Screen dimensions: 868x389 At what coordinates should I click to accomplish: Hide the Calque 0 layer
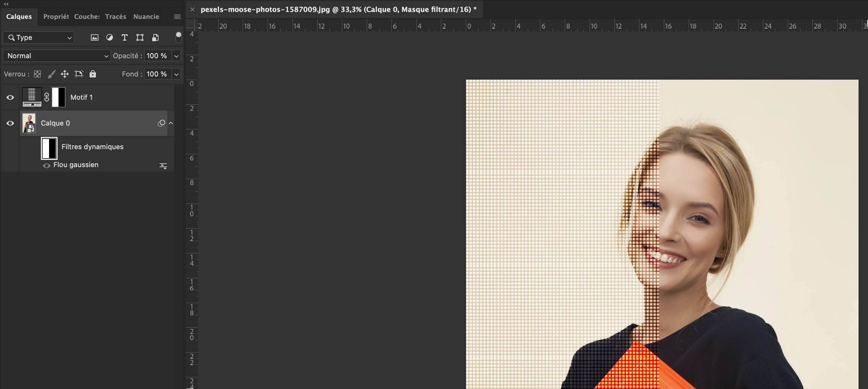[10, 123]
